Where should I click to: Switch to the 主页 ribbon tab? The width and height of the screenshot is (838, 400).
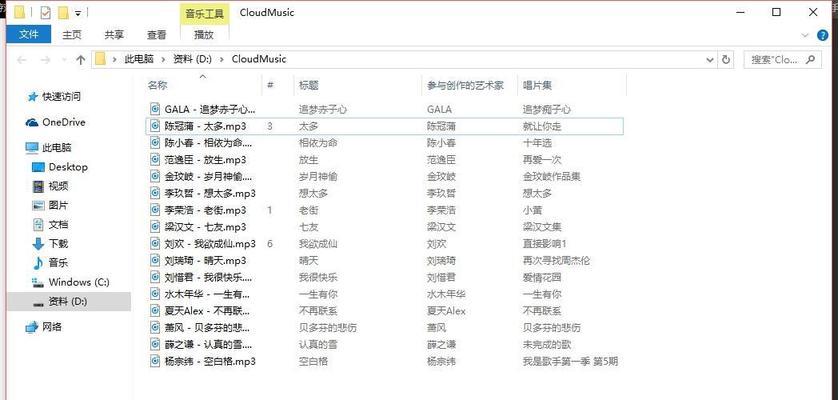[72, 35]
